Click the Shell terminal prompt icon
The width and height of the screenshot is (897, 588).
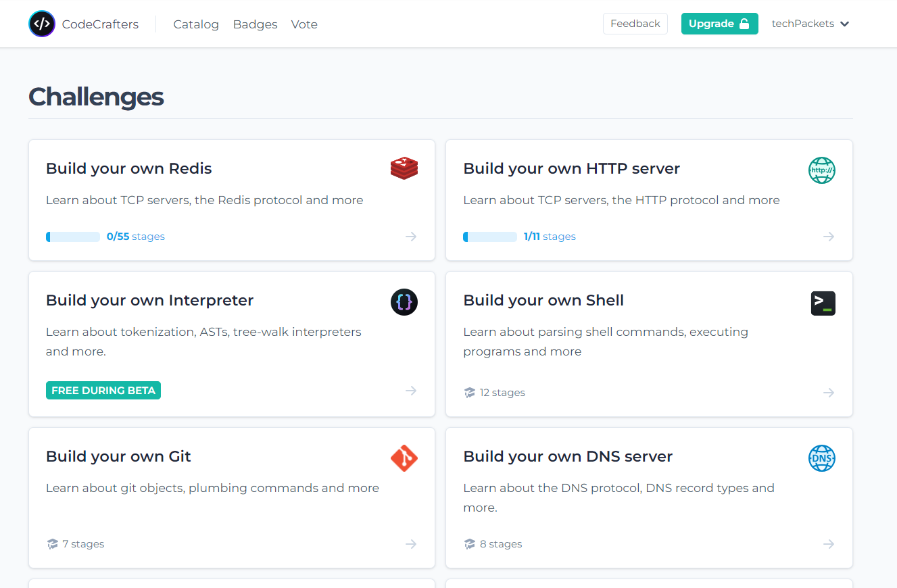click(x=823, y=303)
